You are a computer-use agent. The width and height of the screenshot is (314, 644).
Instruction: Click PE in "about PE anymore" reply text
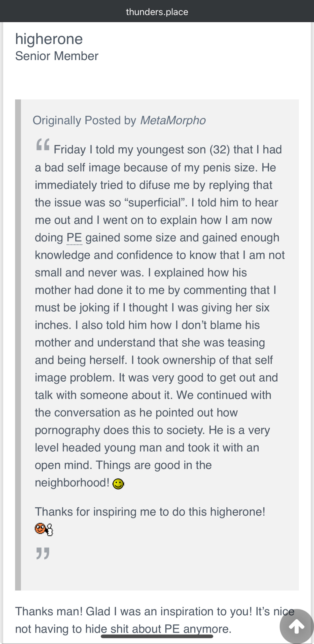pyautogui.click(x=172, y=629)
